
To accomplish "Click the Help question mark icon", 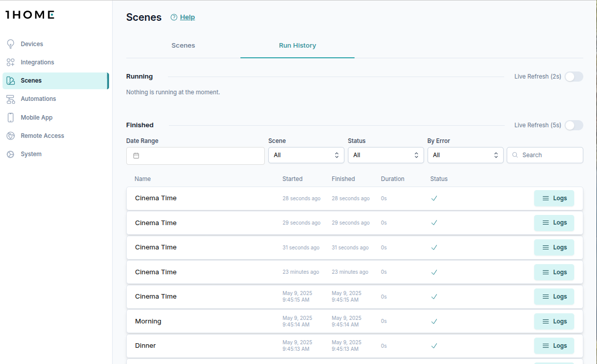I will tap(174, 17).
